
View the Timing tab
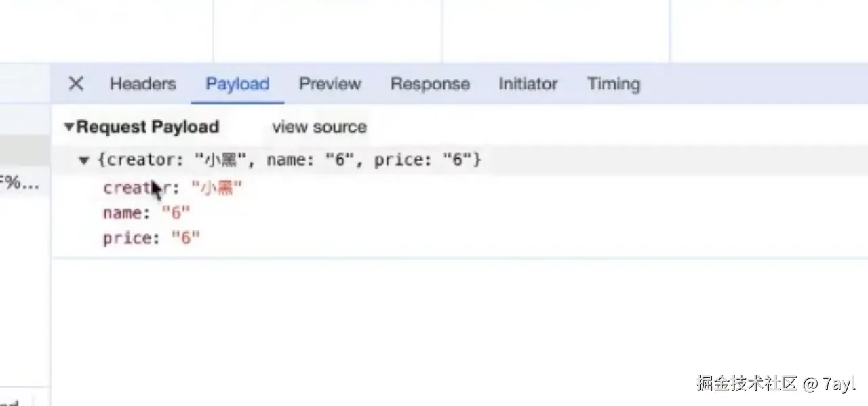tap(613, 84)
